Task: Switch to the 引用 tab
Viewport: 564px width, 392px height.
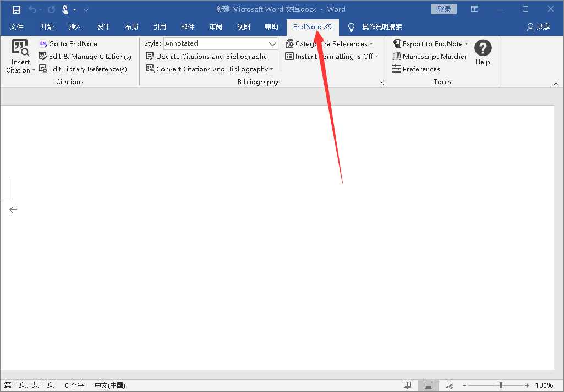Action: coord(160,27)
